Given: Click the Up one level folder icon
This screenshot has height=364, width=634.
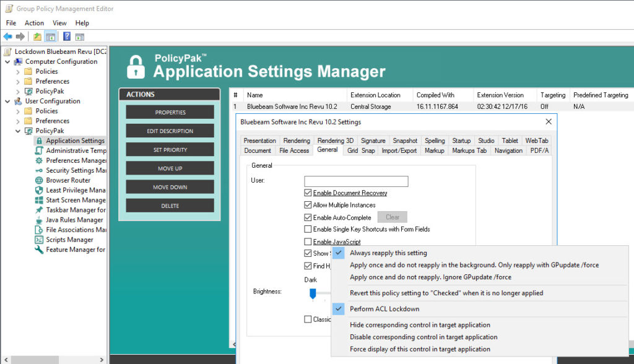Looking at the screenshot, I should [37, 37].
